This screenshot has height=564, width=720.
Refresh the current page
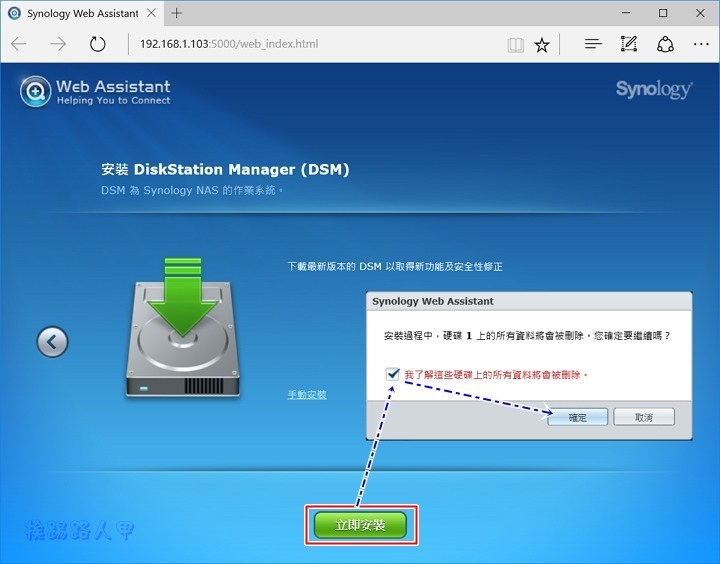pos(97,45)
